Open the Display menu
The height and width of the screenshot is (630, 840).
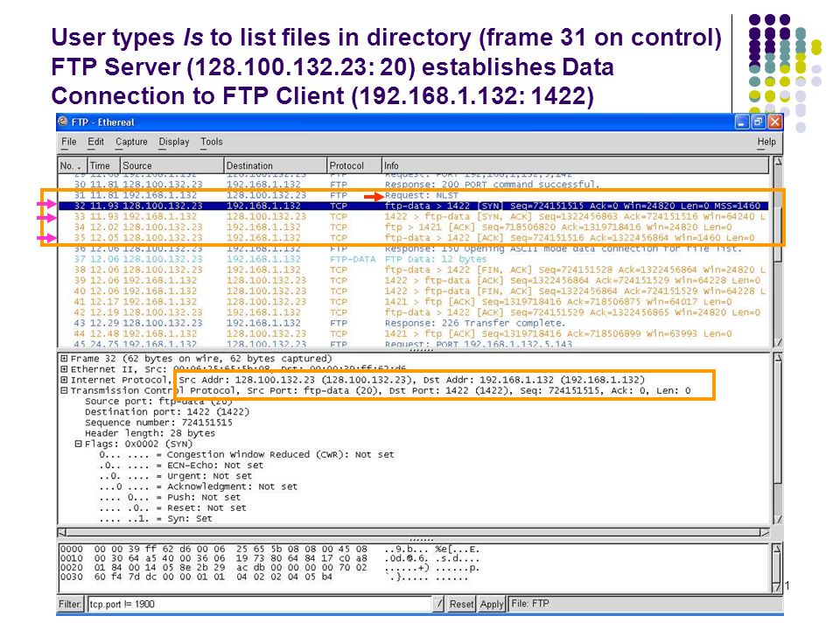point(173,142)
